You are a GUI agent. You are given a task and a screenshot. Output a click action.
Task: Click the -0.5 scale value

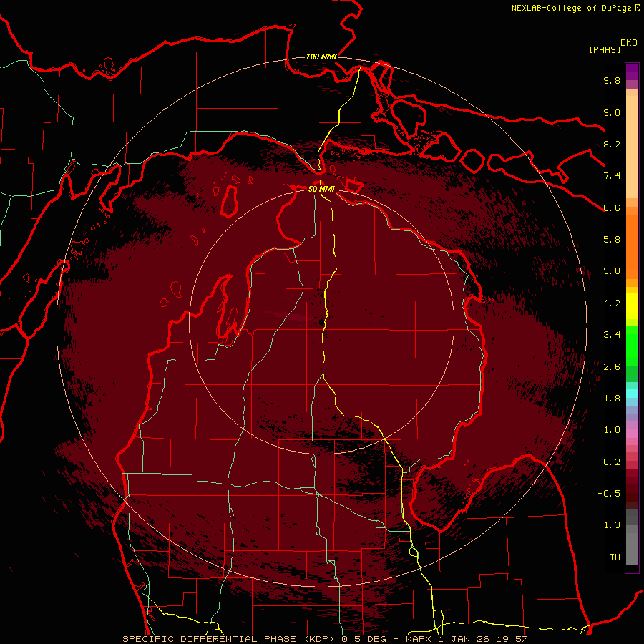[609, 494]
